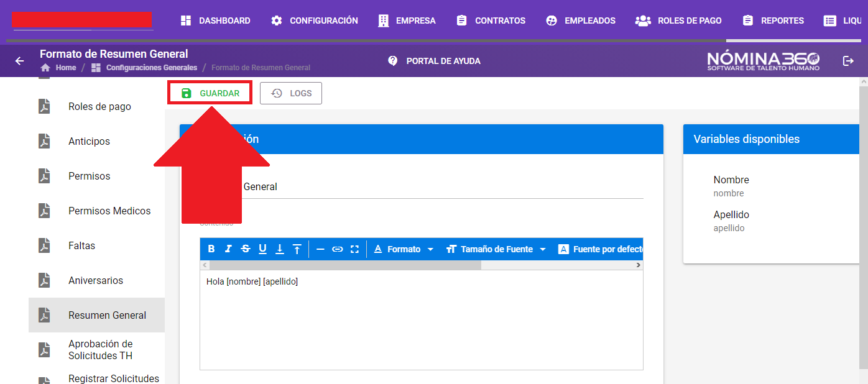The height and width of the screenshot is (384, 868).
Task: Click the Home icon in the breadcrumb
Action: point(45,68)
